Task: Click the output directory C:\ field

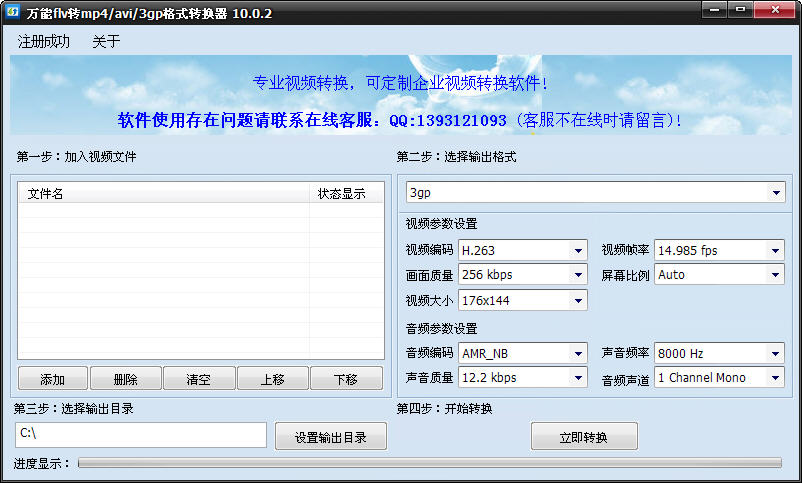Action: 141,434
